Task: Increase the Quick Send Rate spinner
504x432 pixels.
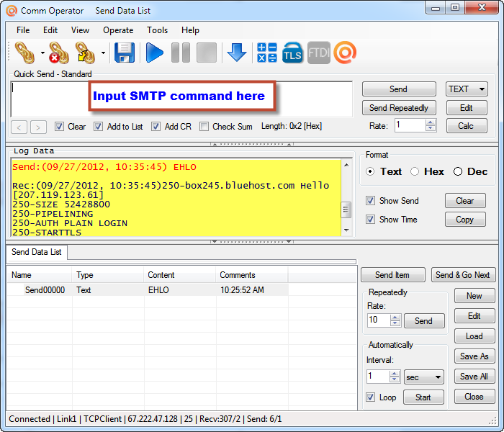Action: click(x=431, y=122)
